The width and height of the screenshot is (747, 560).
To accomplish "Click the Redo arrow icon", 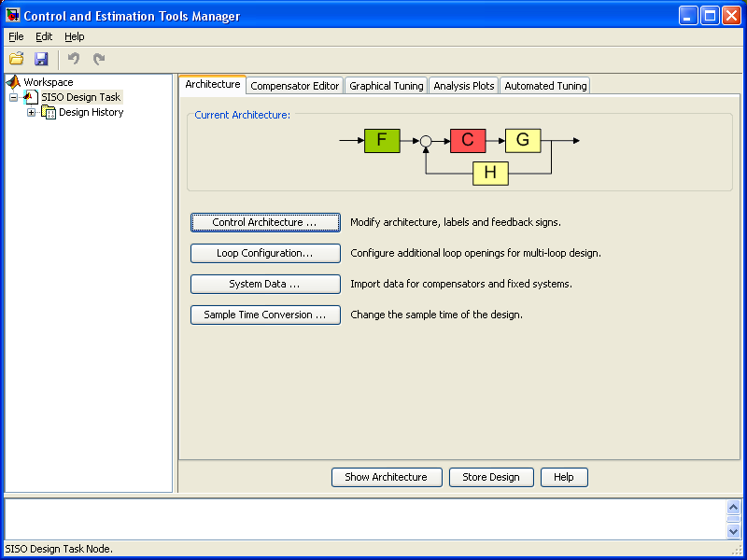I will pyautogui.click(x=99, y=59).
